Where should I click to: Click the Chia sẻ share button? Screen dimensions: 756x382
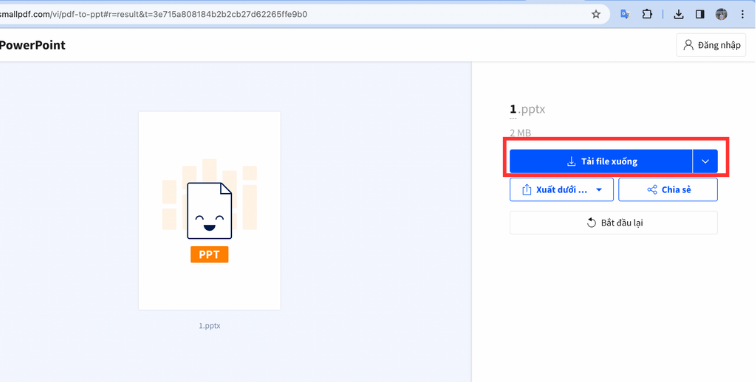[x=668, y=190]
